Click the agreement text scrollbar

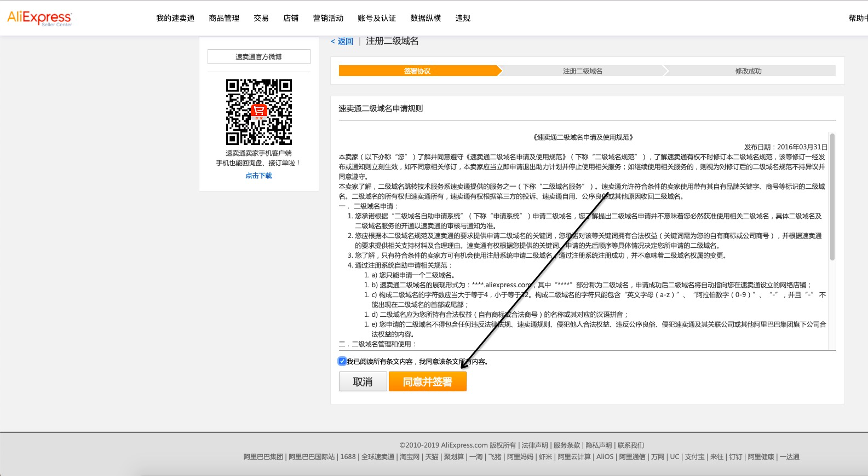832,197
